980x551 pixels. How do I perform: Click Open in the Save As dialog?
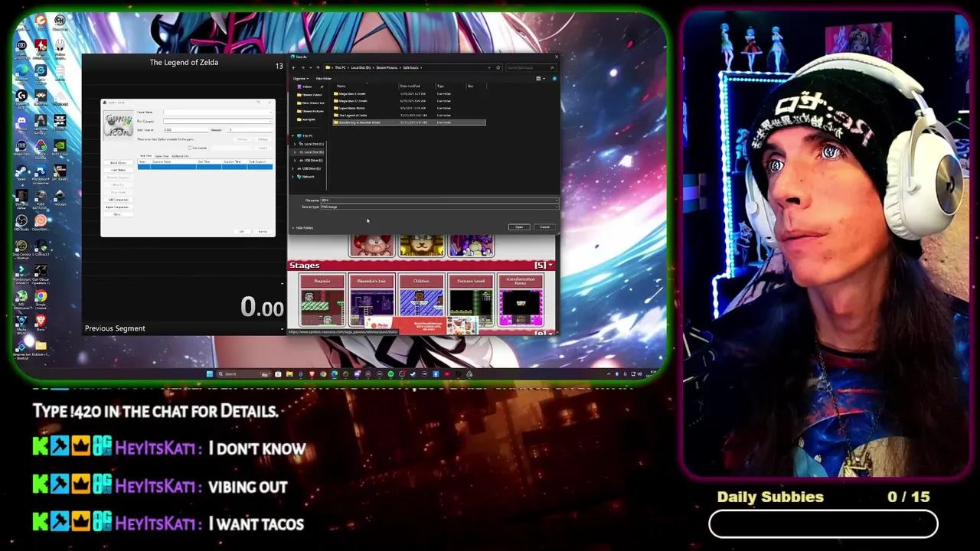(x=519, y=227)
